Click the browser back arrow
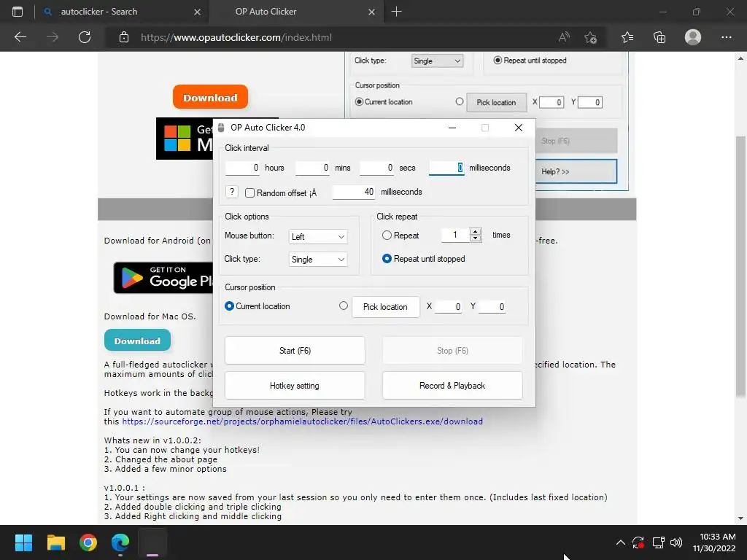 pos(20,37)
